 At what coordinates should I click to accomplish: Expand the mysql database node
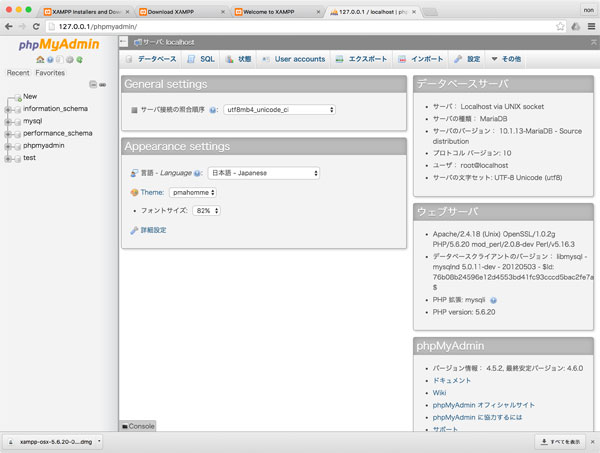point(8,122)
